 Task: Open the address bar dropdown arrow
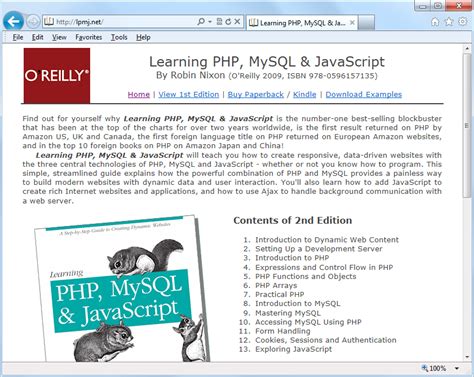pos(210,22)
